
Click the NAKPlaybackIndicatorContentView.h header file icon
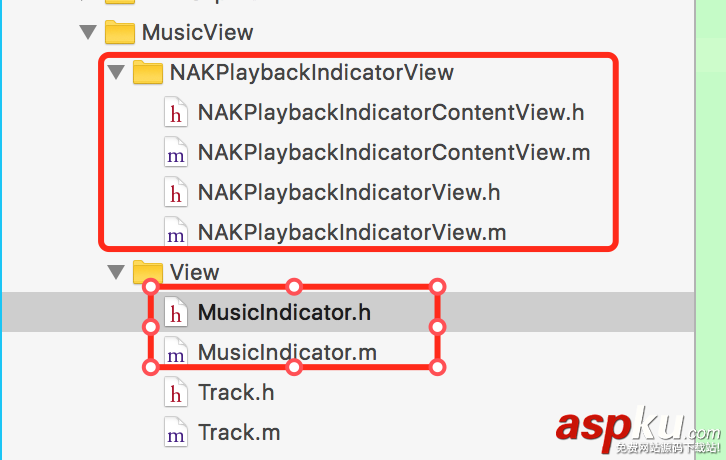(176, 112)
